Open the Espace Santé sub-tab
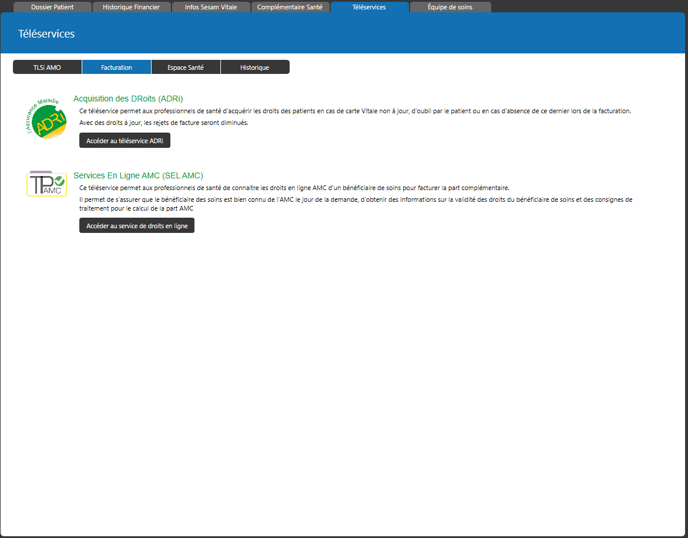 [x=186, y=67]
